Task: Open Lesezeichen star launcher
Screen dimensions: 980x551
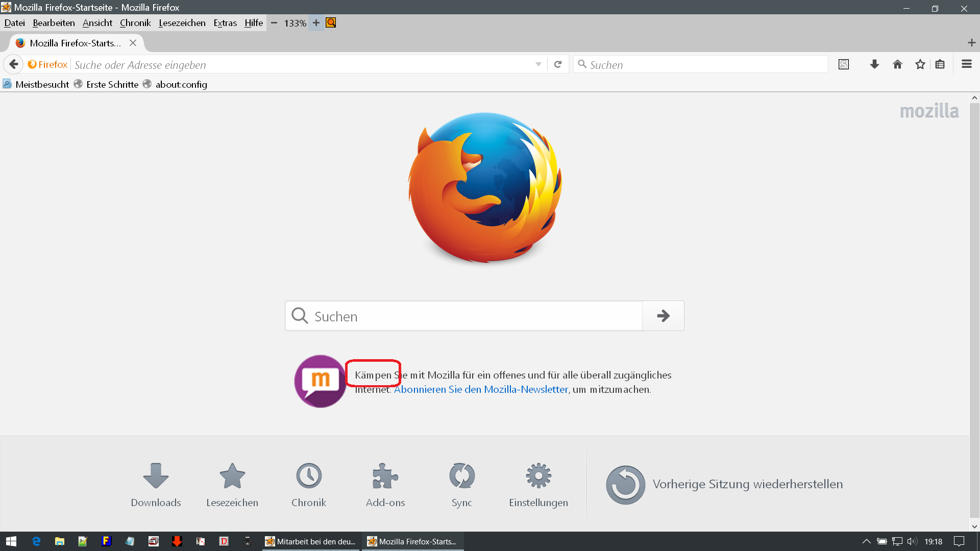Action: coord(232,476)
